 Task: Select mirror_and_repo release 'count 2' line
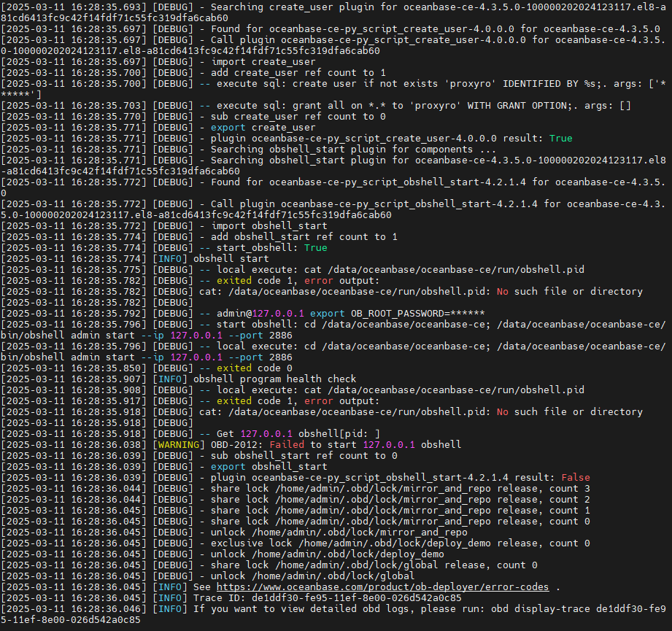pyautogui.click(x=296, y=500)
